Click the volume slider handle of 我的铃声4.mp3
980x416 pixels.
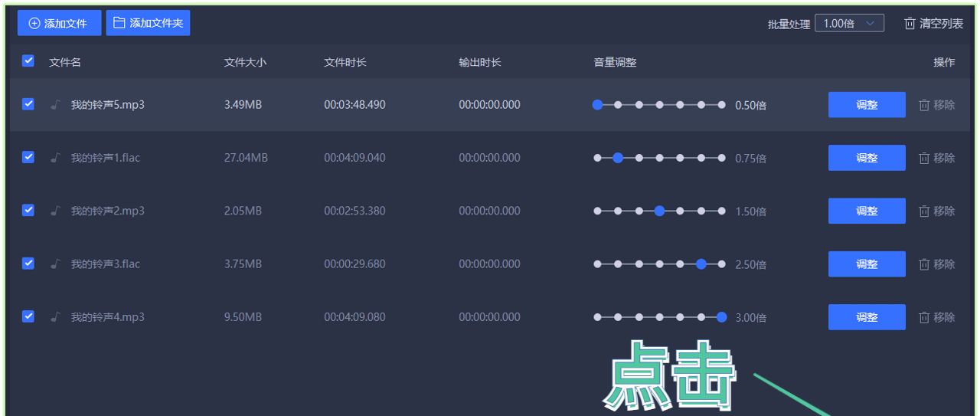click(721, 316)
